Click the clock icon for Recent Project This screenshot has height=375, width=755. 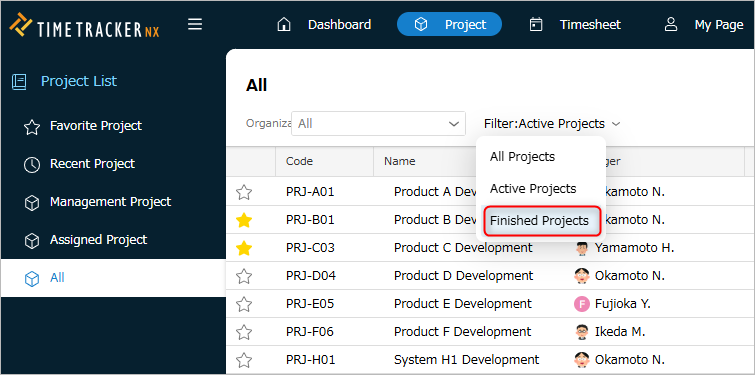32,165
